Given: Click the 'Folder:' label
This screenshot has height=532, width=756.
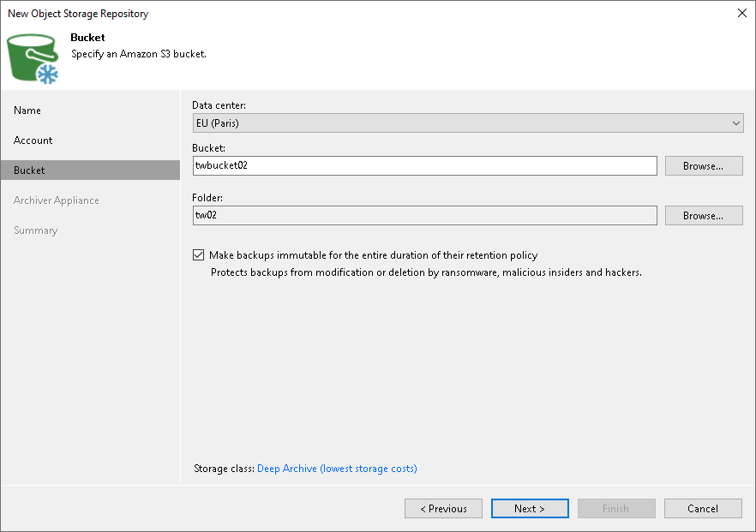Looking at the screenshot, I should pyautogui.click(x=207, y=198).
